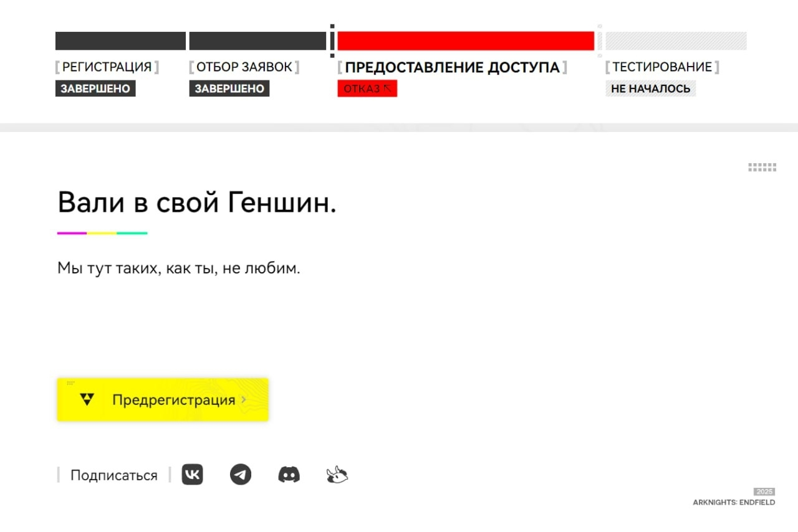
Task: Click the red ОТКАЗ status badge
Action: 367,88
